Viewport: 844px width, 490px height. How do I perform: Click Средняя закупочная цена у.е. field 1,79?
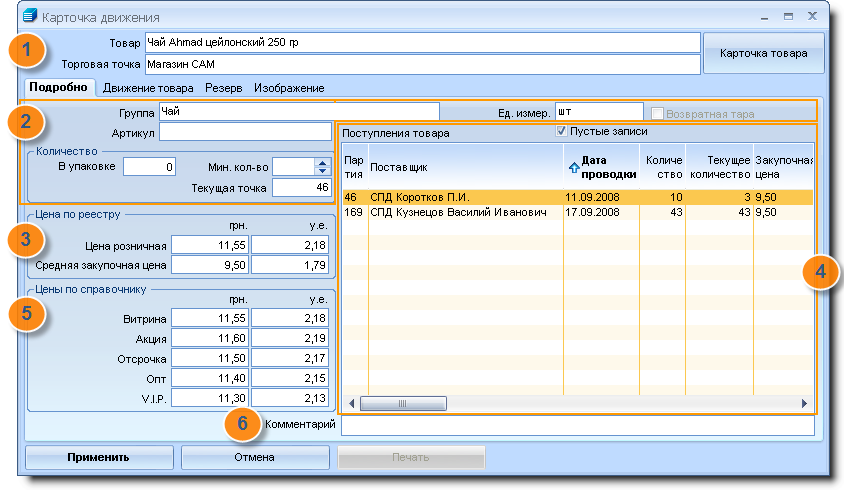290,265
